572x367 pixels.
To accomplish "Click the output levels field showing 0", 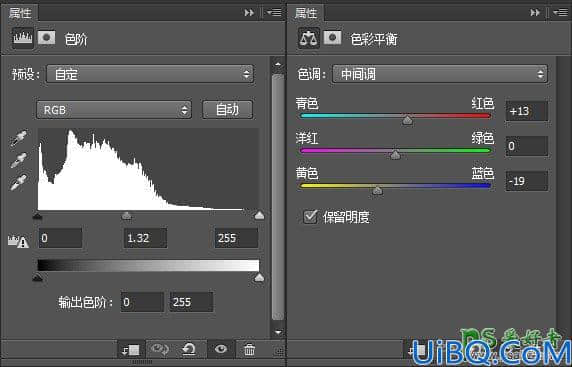I will (142, 302).
